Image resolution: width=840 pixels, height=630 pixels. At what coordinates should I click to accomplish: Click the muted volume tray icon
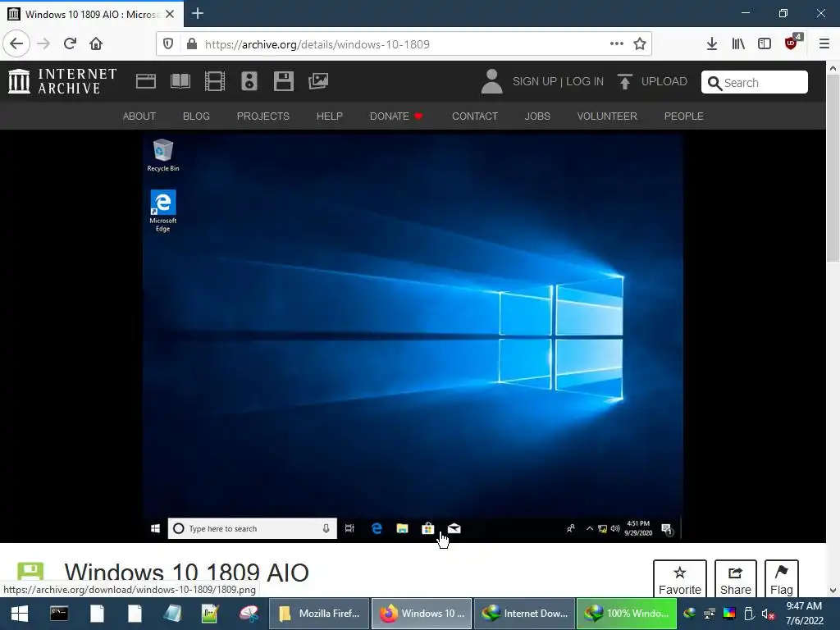click(x=768, y=614)
